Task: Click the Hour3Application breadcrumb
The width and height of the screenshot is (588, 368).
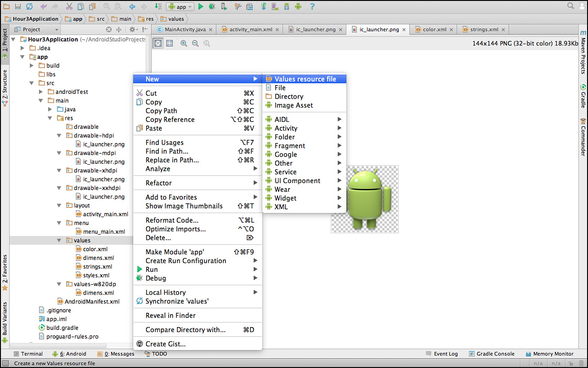Action: [32, 19]
